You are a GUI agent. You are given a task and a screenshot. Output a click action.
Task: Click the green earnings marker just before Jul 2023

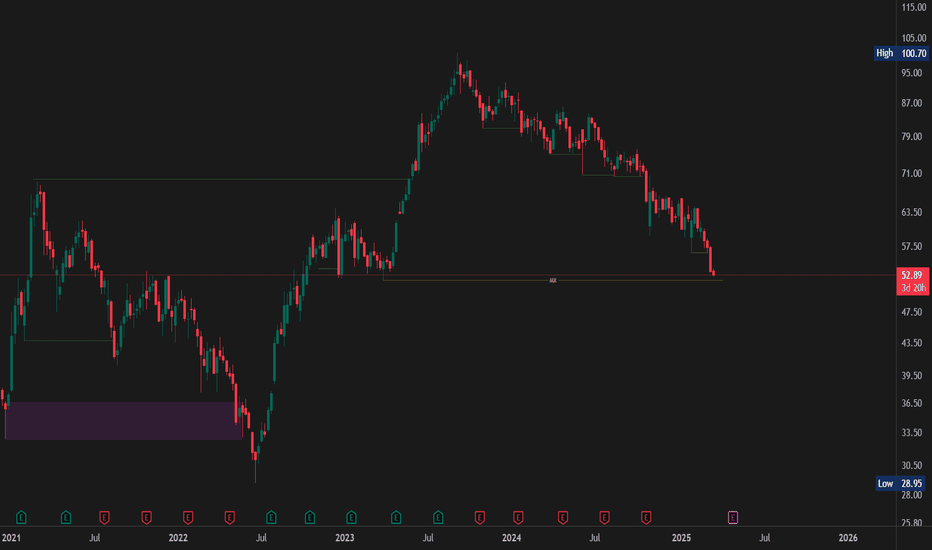point(396,517)
